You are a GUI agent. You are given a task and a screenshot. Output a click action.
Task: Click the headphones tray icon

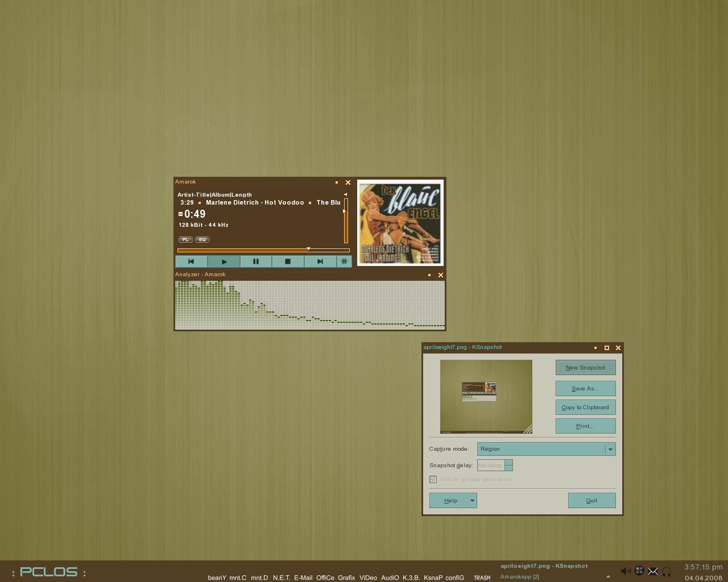tap(667, 571)
